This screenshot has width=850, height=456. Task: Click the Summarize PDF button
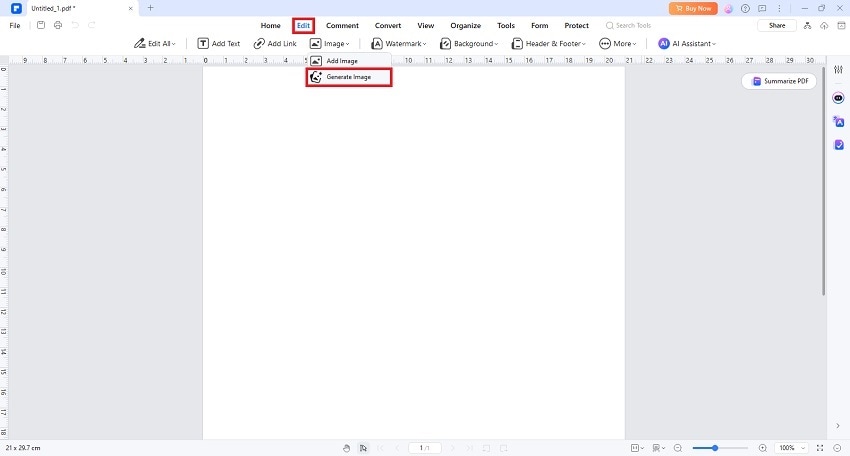pos(779,81)
